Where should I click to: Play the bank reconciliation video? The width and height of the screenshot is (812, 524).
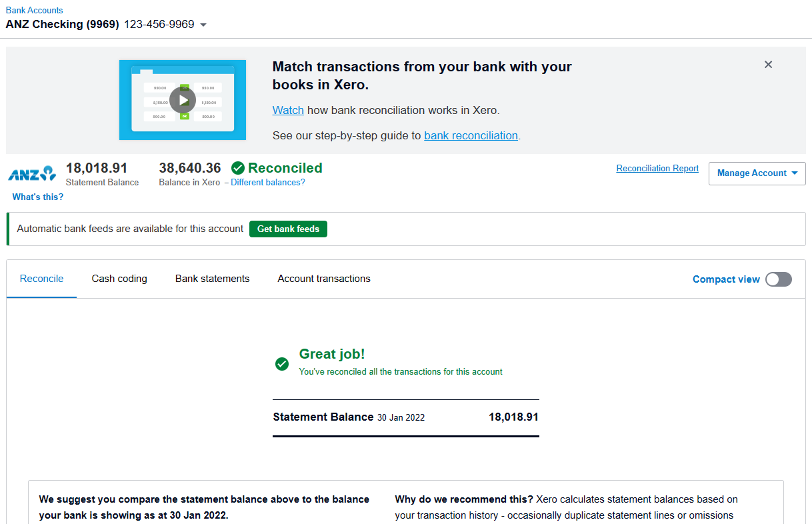click(x=182, y=100)
